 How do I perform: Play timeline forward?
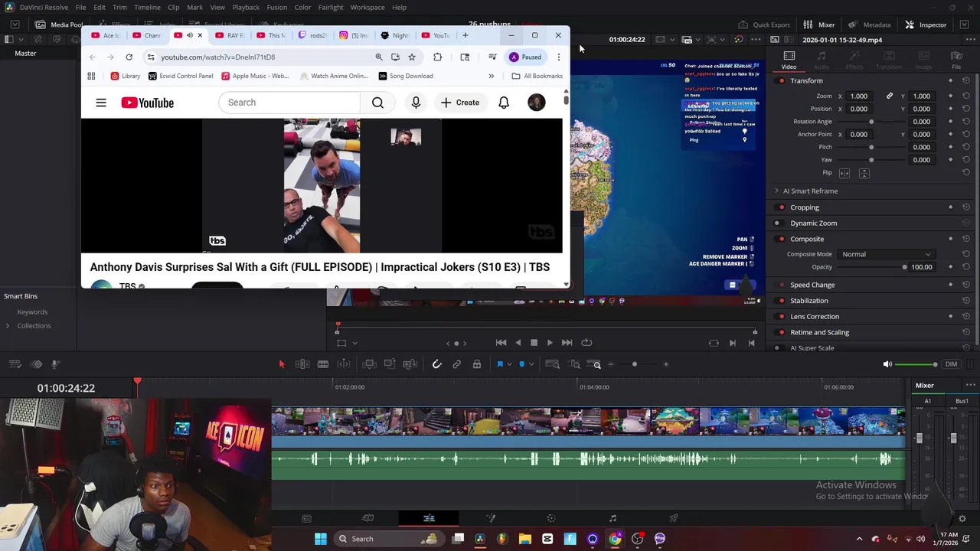coord(550,343)
